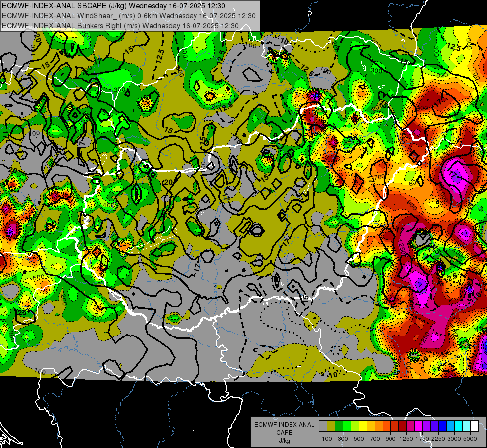
Task: Click legend tick value 900 under the color bar
Action: pos(390,439)
